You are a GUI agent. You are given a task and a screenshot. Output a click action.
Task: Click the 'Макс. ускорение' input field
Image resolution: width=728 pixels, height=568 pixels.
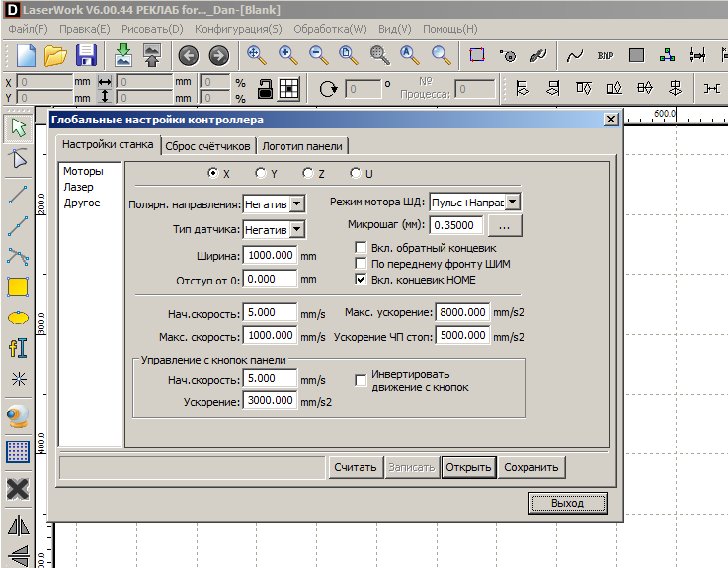(462, 312)
